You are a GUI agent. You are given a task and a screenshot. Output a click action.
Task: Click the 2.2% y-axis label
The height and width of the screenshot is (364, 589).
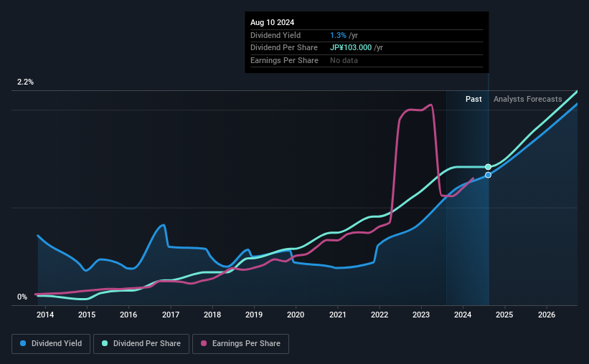[25, 82]
